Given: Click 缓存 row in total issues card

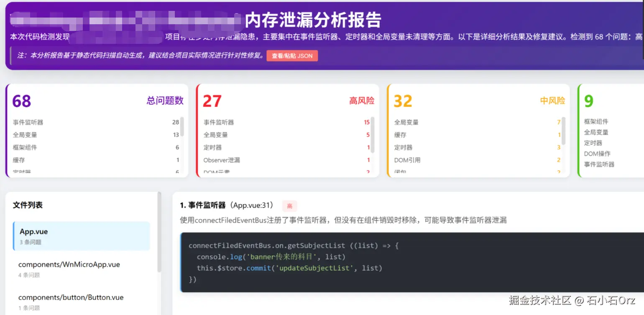Looking at the screenshot, I should click(x=96, y=160).
